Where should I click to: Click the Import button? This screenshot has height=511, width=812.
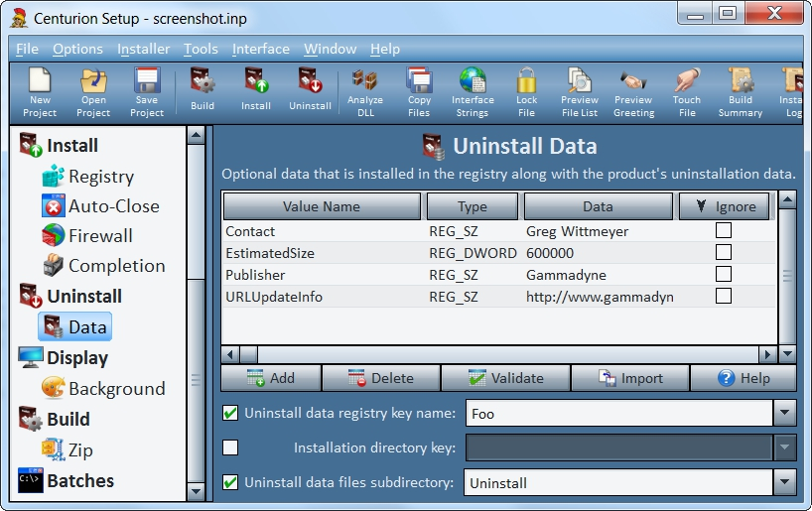click(x=630, y=378)
